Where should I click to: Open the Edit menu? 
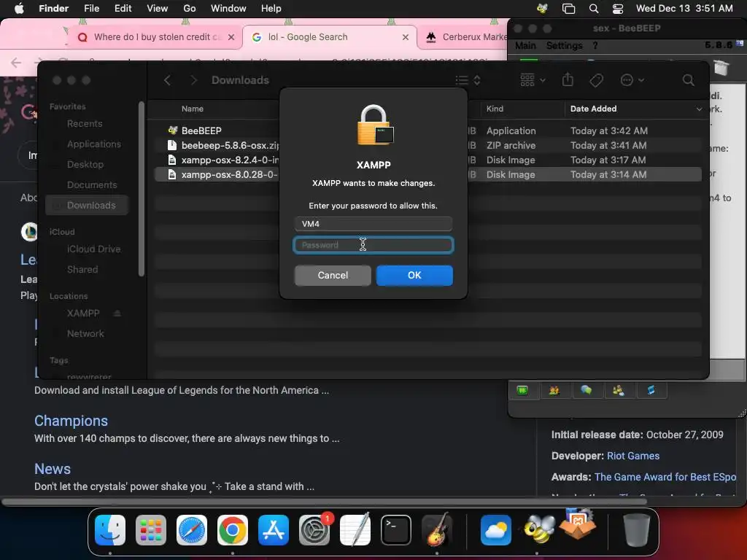(x=123, y=8)
